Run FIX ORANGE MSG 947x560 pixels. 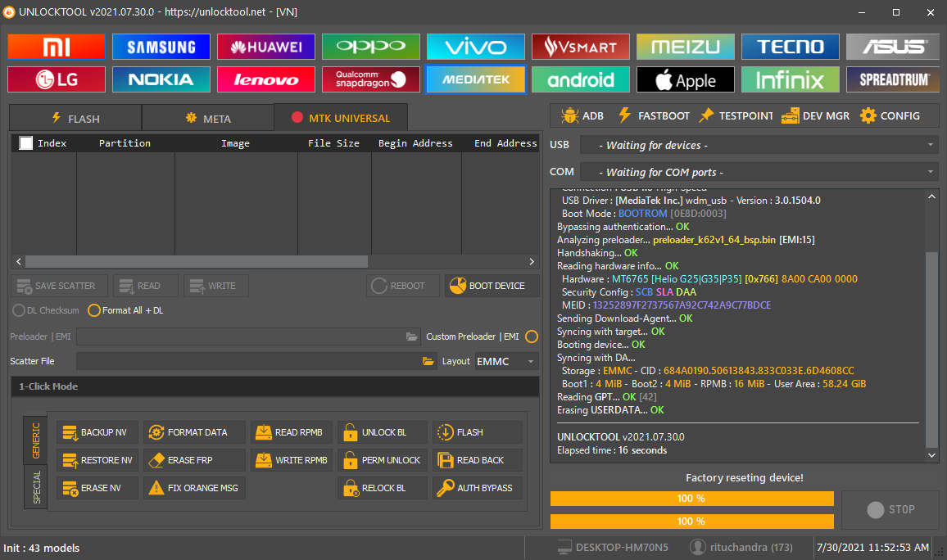[194, 488]
